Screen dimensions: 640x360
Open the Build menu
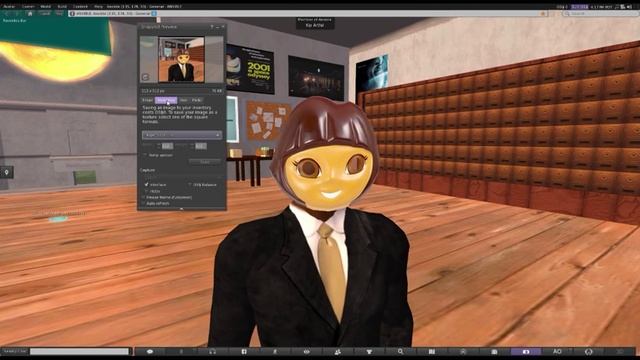62,7
